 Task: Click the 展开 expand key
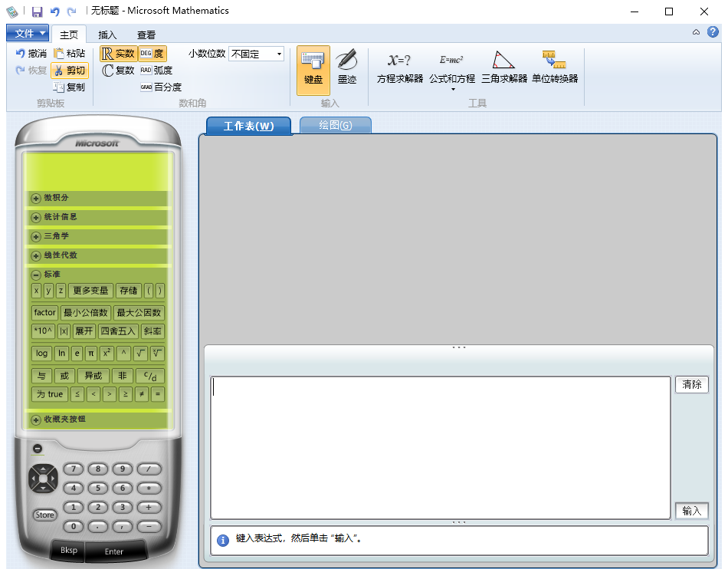[84, 331]
